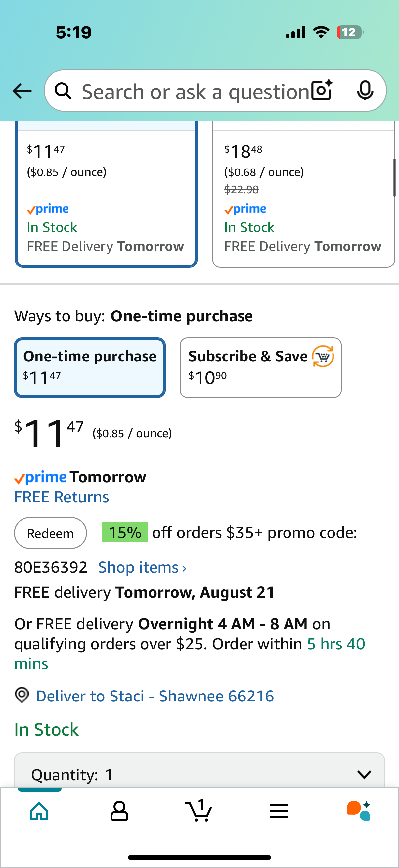Open camera lens search icon
This screenshot has height=868, width=399.
click(322, 91)
